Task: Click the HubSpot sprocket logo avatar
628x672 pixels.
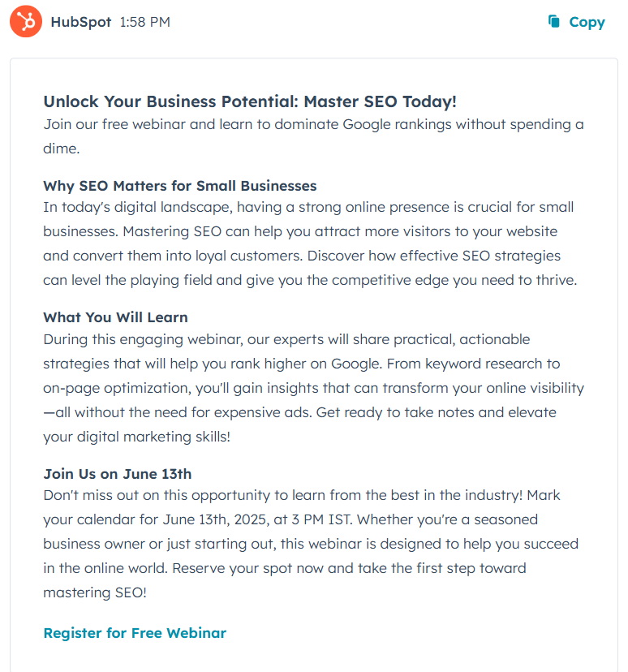Action: pos(26,21)
